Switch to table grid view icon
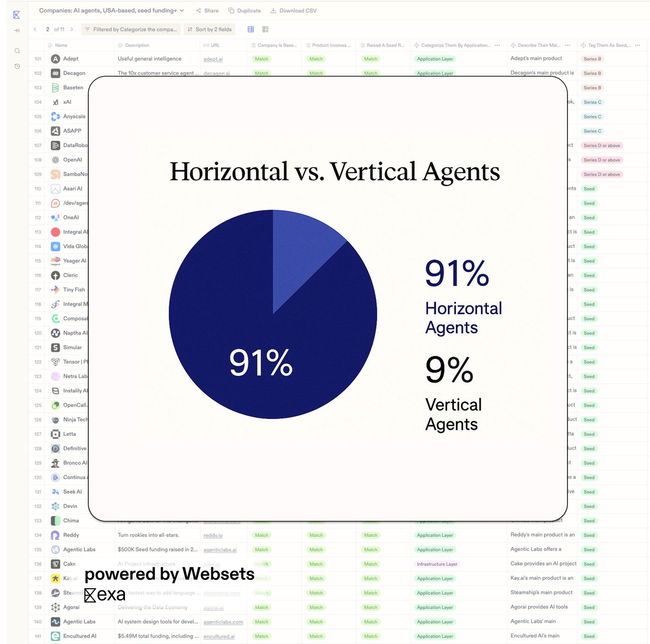 click(x=251, y=29)
